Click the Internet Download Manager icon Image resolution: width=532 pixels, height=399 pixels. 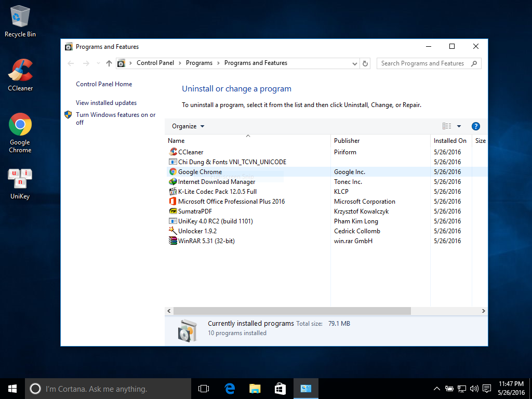pyautogui.click(x=173, y=181)
